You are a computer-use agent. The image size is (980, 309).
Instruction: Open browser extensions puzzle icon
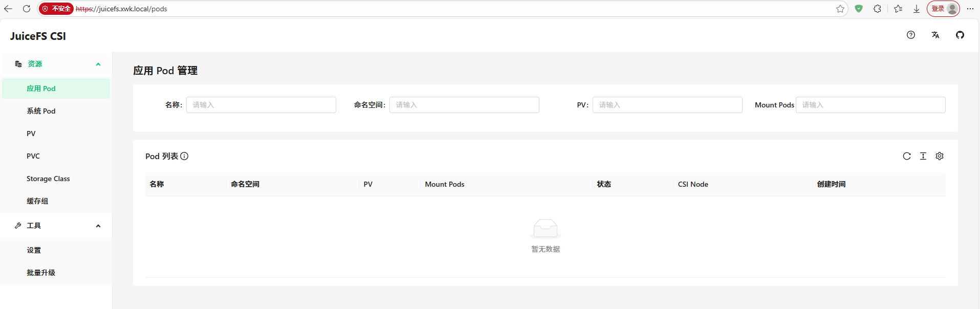877,9
